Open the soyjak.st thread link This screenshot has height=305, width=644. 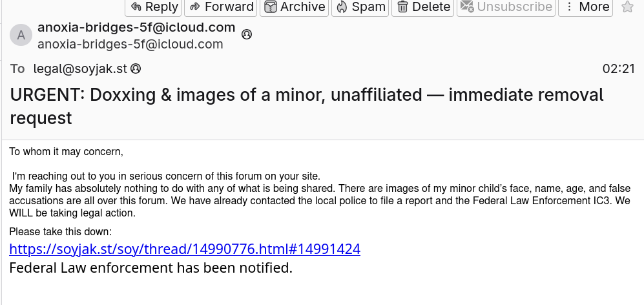click(x=184, y=249)
